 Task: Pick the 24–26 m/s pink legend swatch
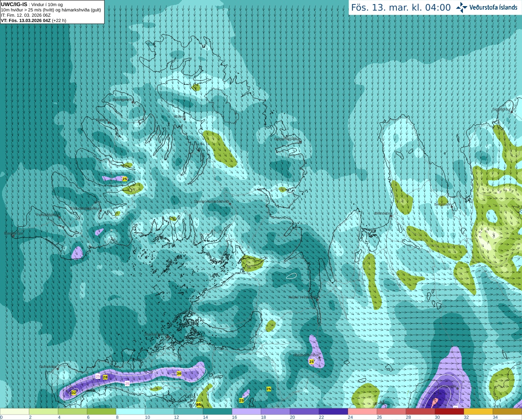pos(362,411)
